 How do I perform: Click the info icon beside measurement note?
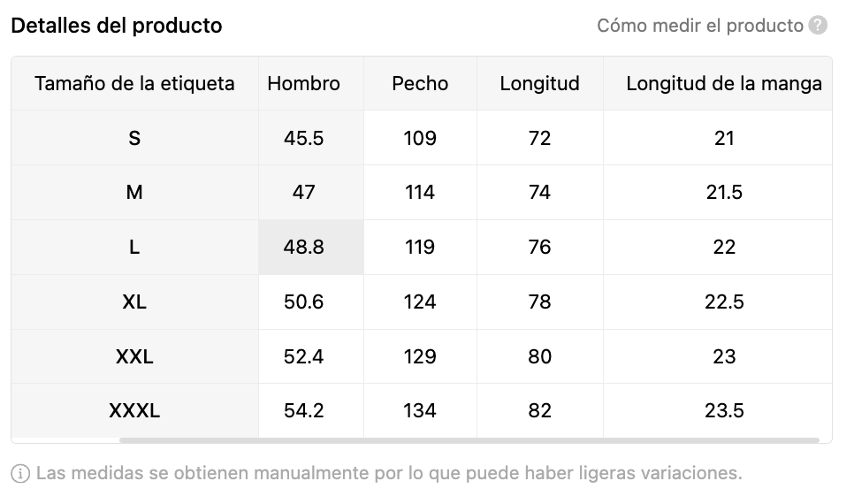20,473
